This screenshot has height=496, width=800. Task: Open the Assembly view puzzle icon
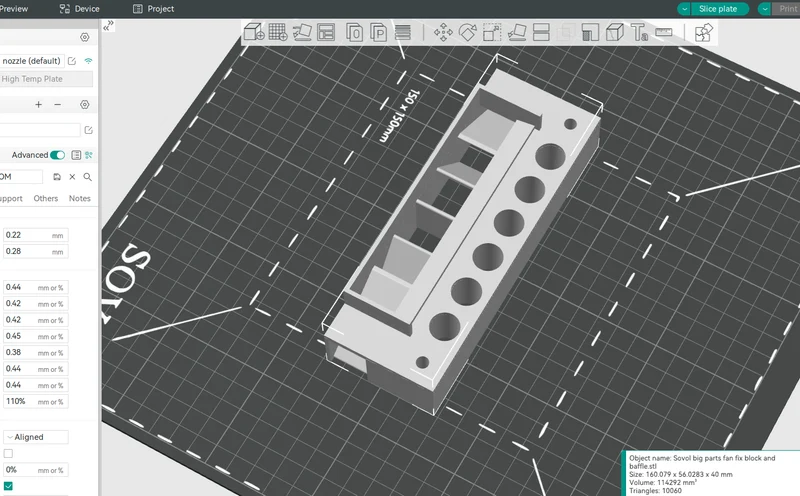coord(704,33)
